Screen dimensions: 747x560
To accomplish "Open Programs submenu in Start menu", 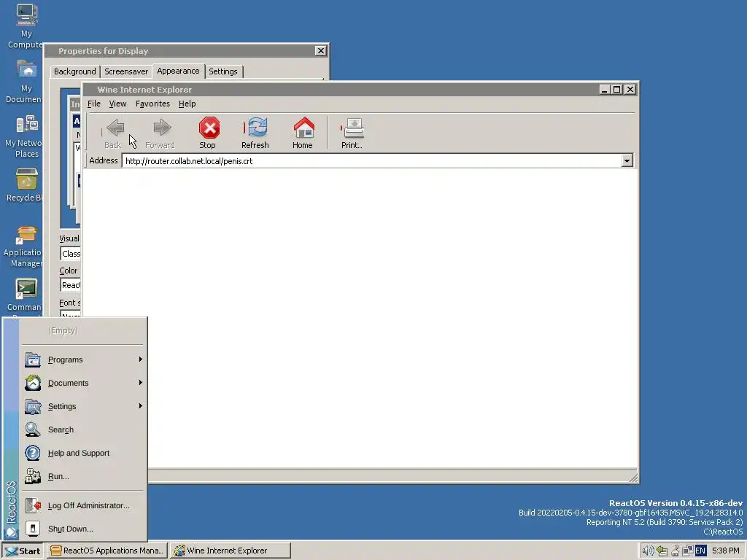I will tap(82, 359).
